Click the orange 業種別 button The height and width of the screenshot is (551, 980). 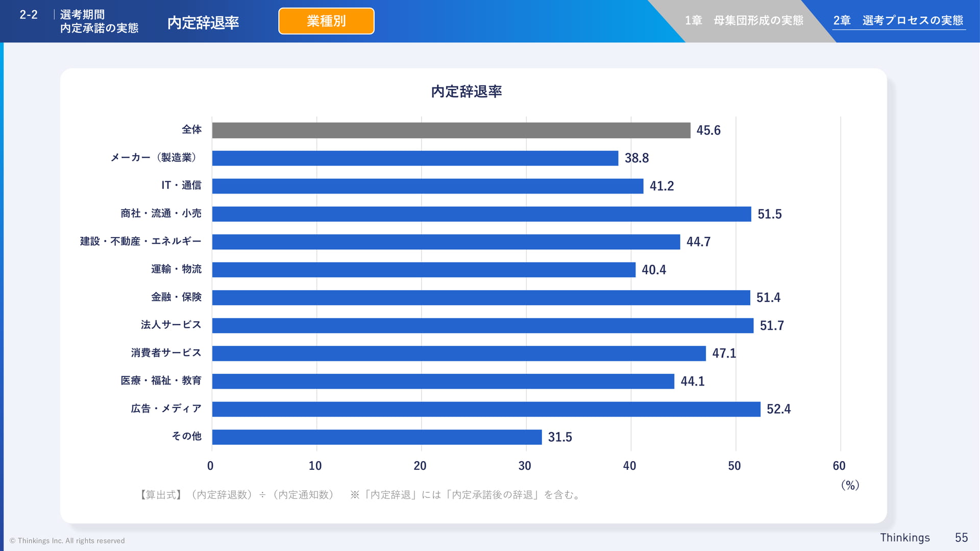pos(326,21)
